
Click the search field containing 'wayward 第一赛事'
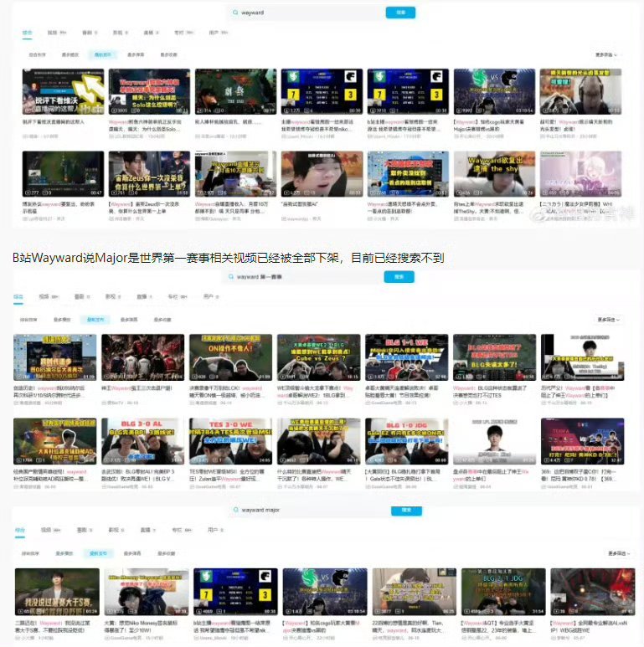[x=304, y=277]
